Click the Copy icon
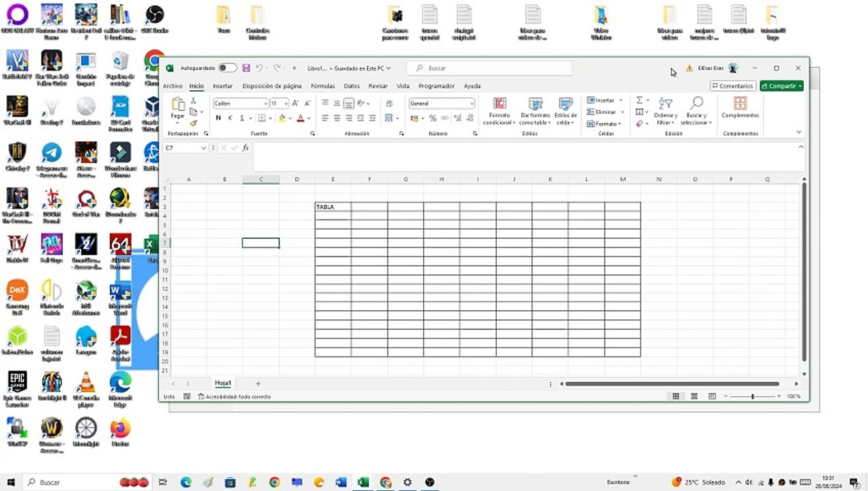This screenshot has width=868, height=491. (x=193, y=112)
